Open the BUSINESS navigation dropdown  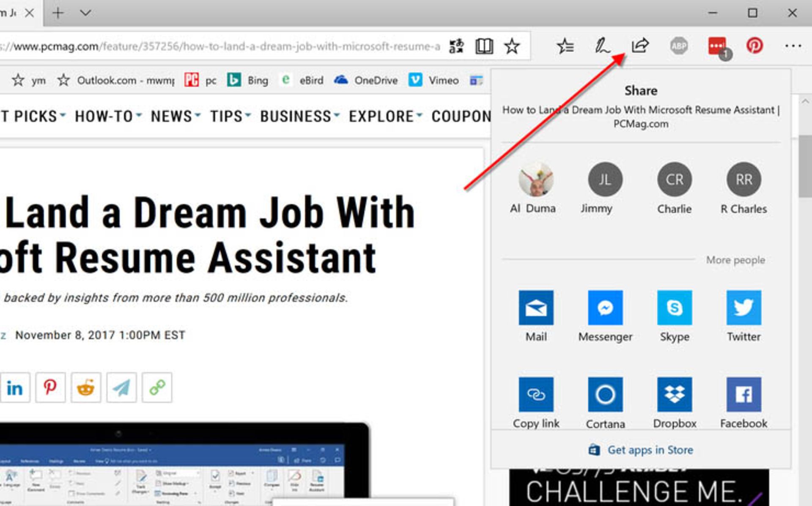point(299,116)
